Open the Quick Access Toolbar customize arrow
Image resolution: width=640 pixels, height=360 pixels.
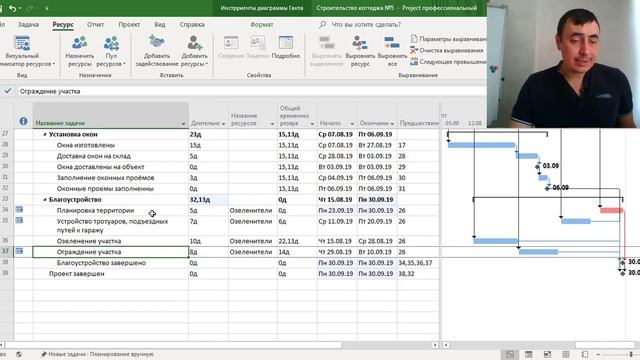[47, 8]
